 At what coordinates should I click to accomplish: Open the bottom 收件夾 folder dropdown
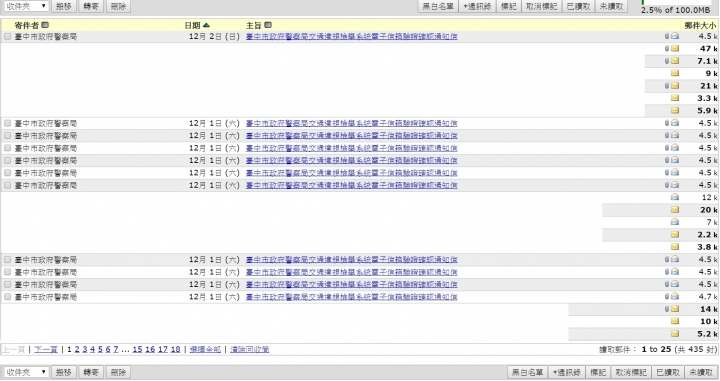tap(26, 372)
